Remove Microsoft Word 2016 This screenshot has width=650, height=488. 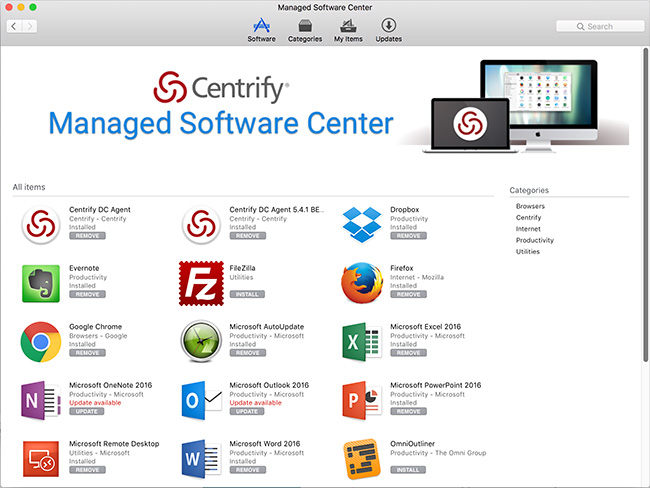click(248, 470)
